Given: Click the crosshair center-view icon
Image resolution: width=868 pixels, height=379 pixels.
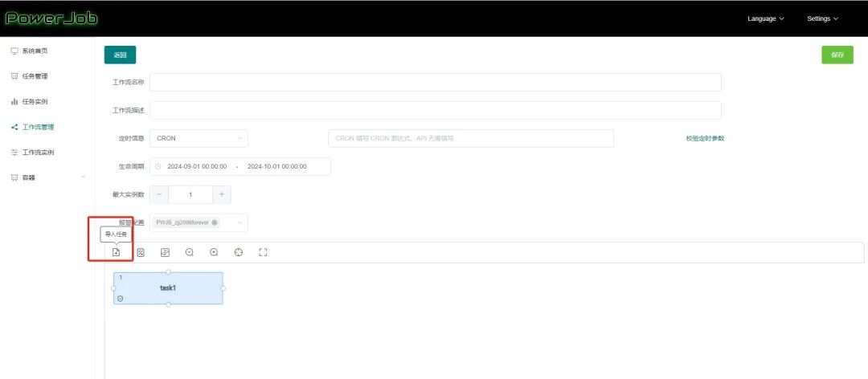Looking at the screenshot, I should click(x=239, y=252).
